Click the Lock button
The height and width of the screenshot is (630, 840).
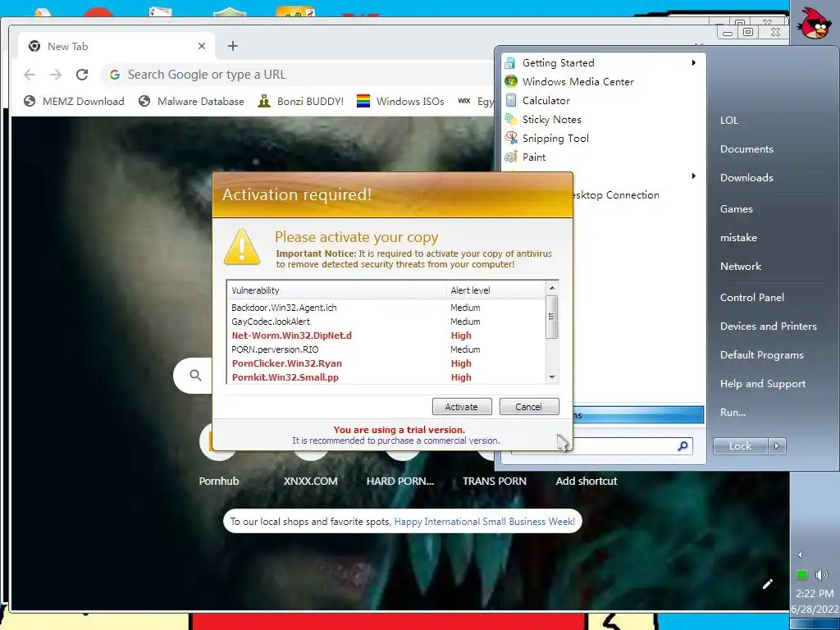pyautogui.click(x=741, y=445)
